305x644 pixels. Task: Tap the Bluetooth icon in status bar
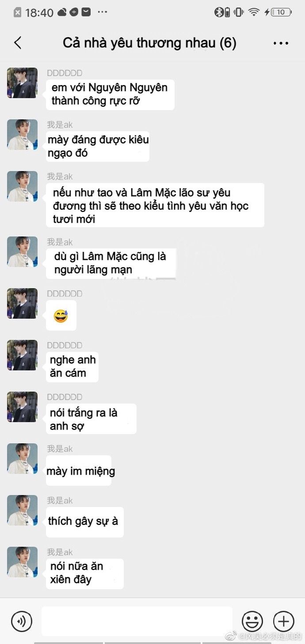click(219, 12)
